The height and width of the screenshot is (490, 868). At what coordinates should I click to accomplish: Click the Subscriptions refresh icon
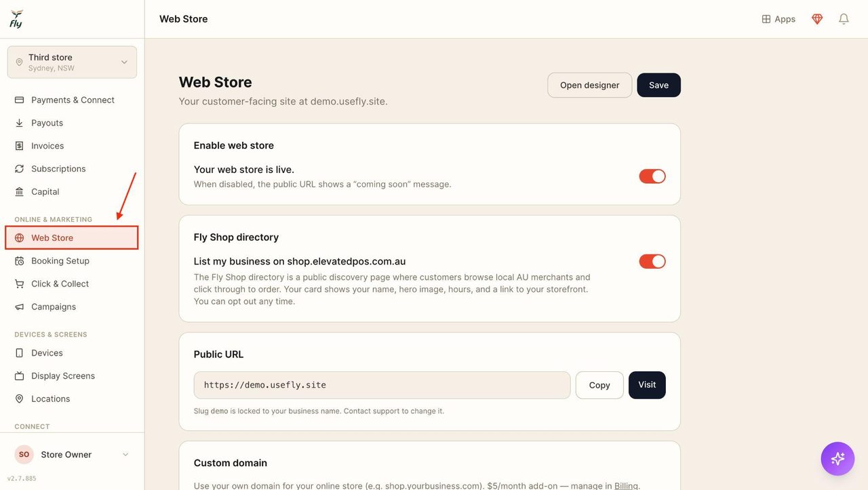pyautogui.click(x=19, y=169)
